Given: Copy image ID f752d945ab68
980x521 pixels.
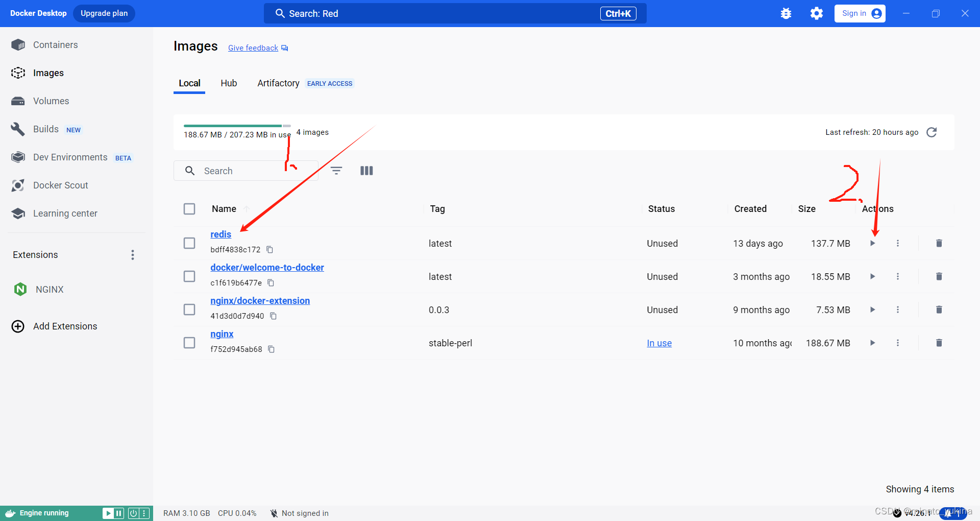Looking at the screenshot, I should (272, 349).
